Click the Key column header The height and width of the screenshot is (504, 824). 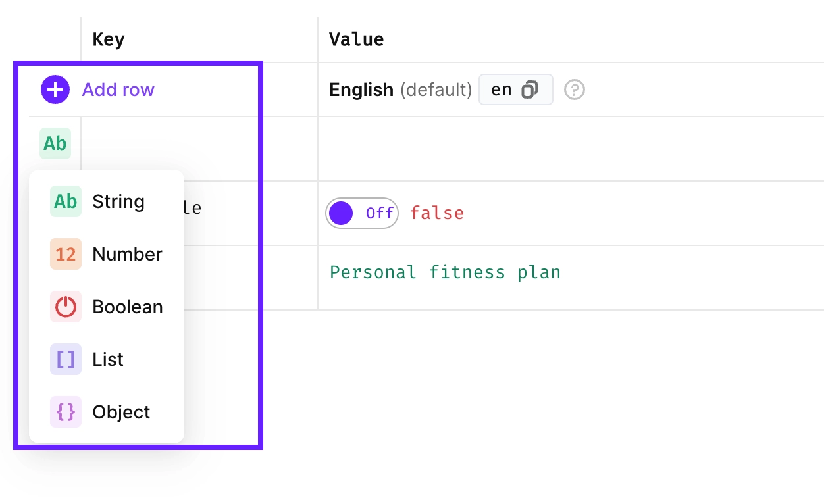coord(108,39)
